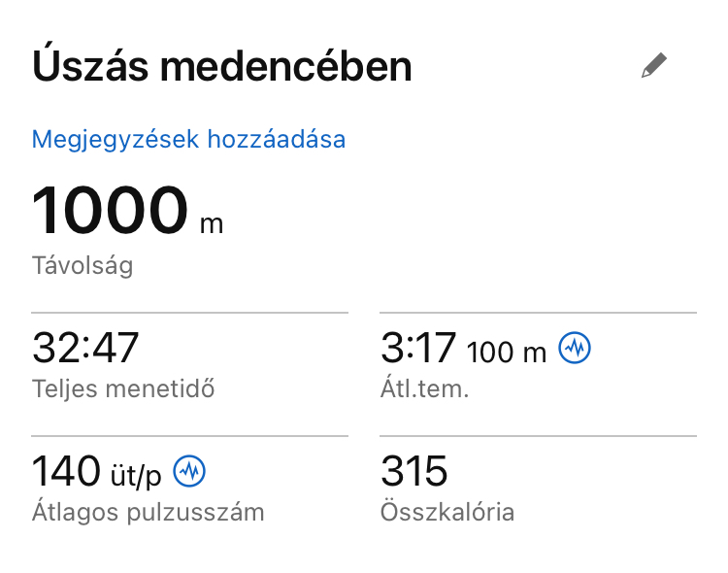Click the pencil edit icon
The width and height of the screenshot is (728, 573).
654,67
